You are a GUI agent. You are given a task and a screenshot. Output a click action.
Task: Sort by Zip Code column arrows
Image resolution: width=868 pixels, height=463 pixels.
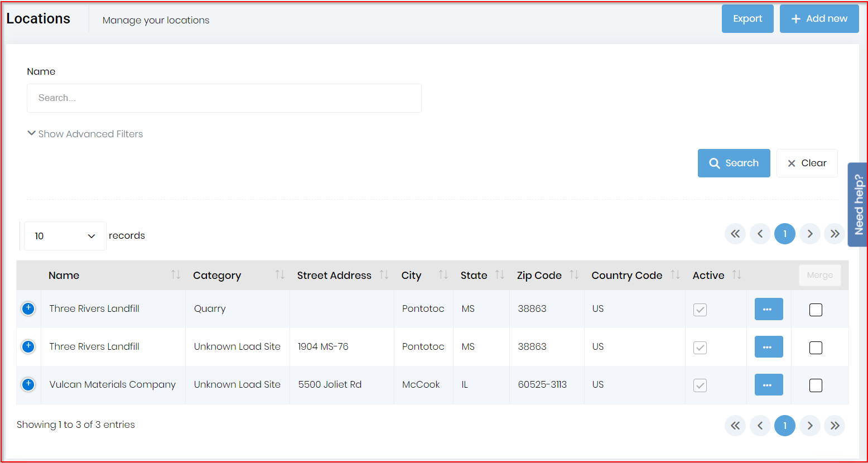point(573,275)
